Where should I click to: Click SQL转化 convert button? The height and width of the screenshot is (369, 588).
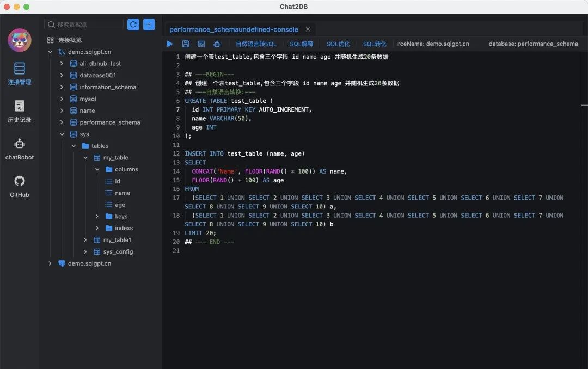[x=375, y=44]
